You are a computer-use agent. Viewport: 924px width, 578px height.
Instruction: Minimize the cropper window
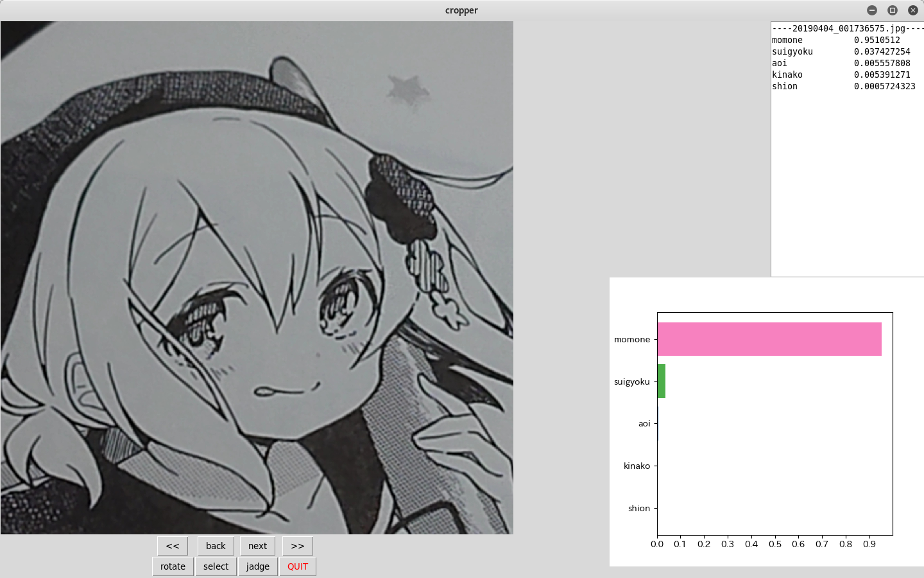[872, 10]
